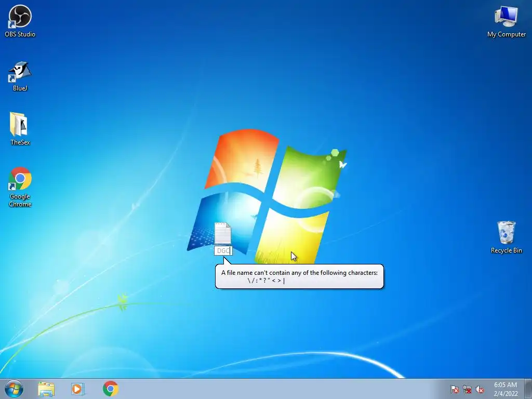Launch Windows Media Player from taskbar
The width and height of the screenshot is (532, 399).
[78, 389]
